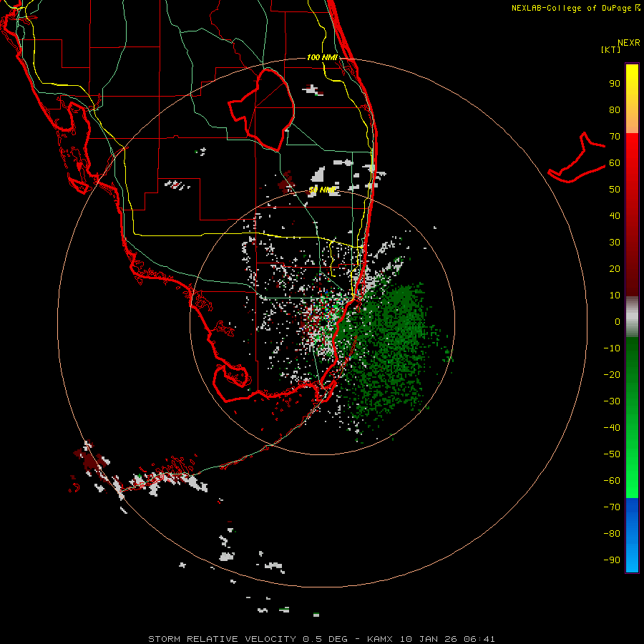Click the NEXR label above the color scale
The width and height of the screenshot is (644, 644).
click(628, 43)
